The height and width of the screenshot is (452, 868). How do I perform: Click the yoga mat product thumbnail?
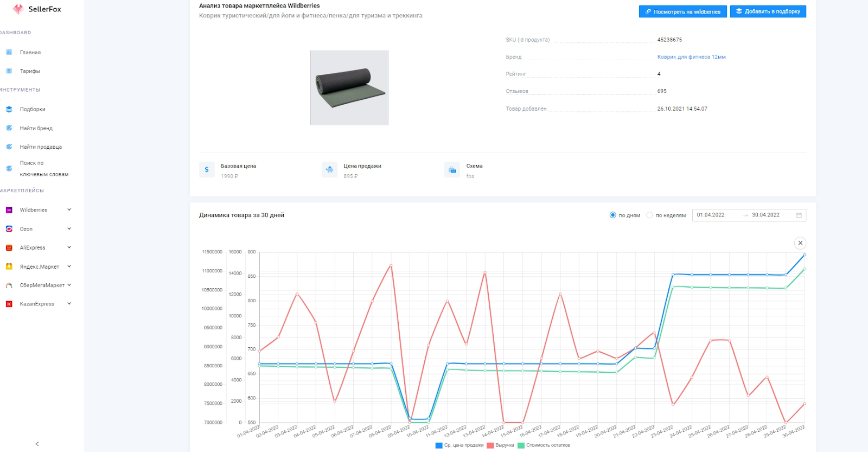(x=349, y=88)
